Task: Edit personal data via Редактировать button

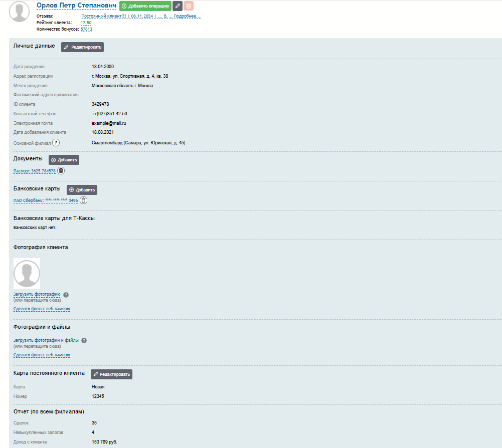Action: point(82,47)
